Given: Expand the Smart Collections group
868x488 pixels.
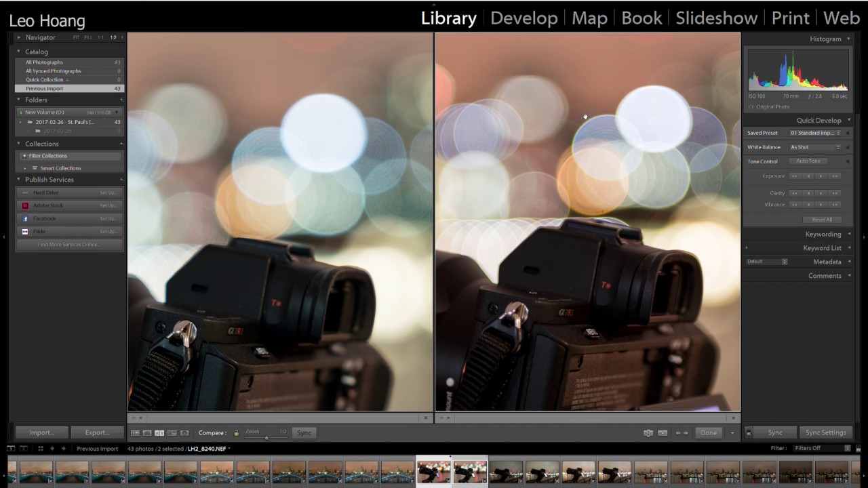Looking at the screenshot, I should (25, 168).
